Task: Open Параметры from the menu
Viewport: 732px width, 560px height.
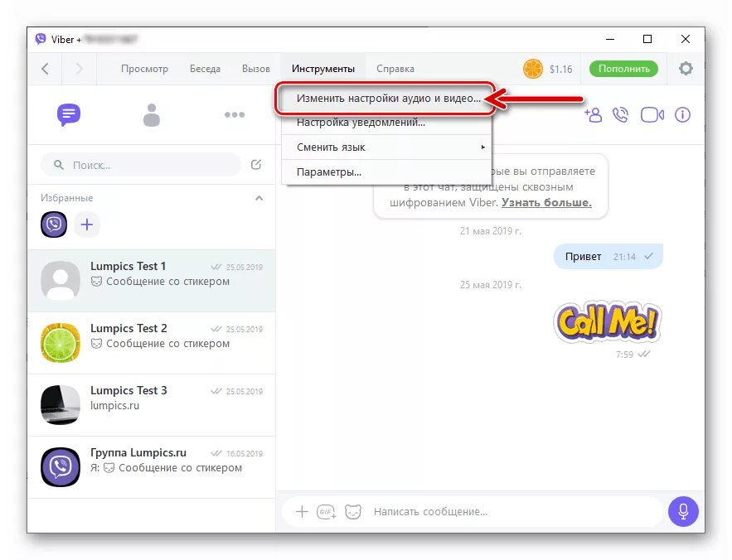Action: tap(386, 171)
